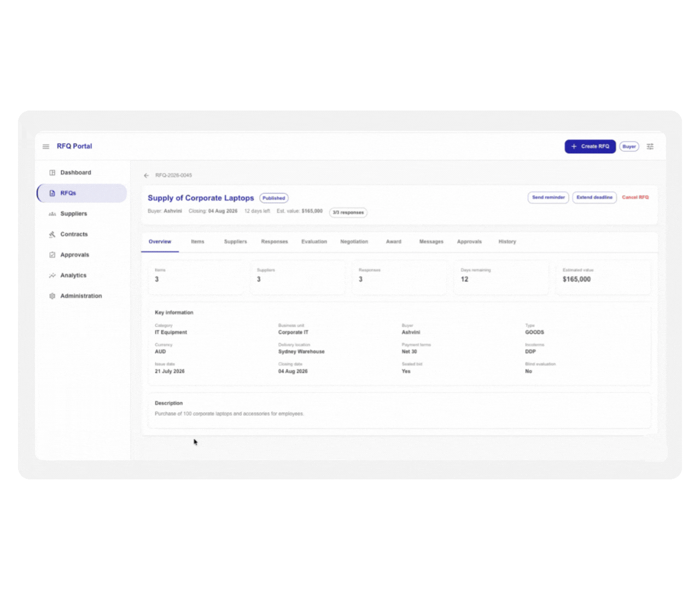700x591 pixels.
Task: Click the Estimated value $165,000 figure
Action: (577, 280)
